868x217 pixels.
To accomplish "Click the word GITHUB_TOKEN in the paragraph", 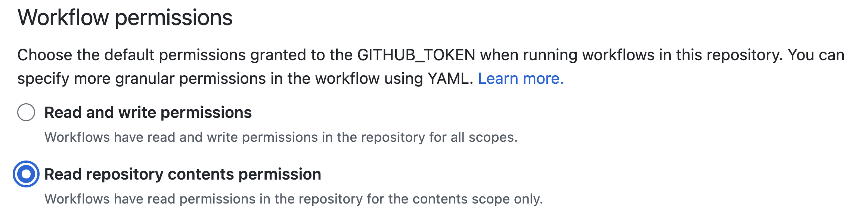I will [x=416, y=55].
